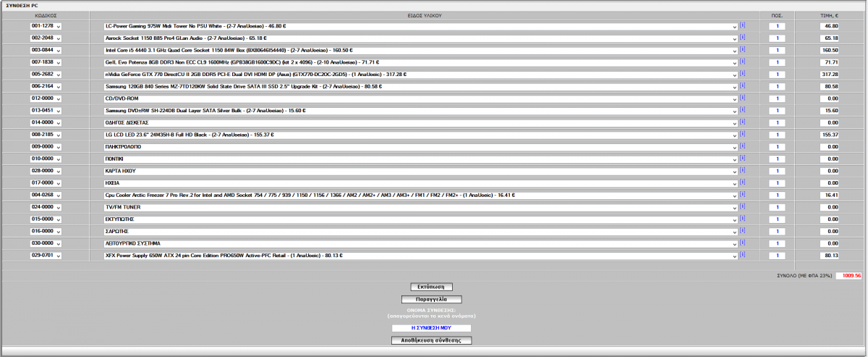Open the GeIL Evo Potenza 8GB product dropdown
The width and height of the screenshot is (868, 357).
420,62
